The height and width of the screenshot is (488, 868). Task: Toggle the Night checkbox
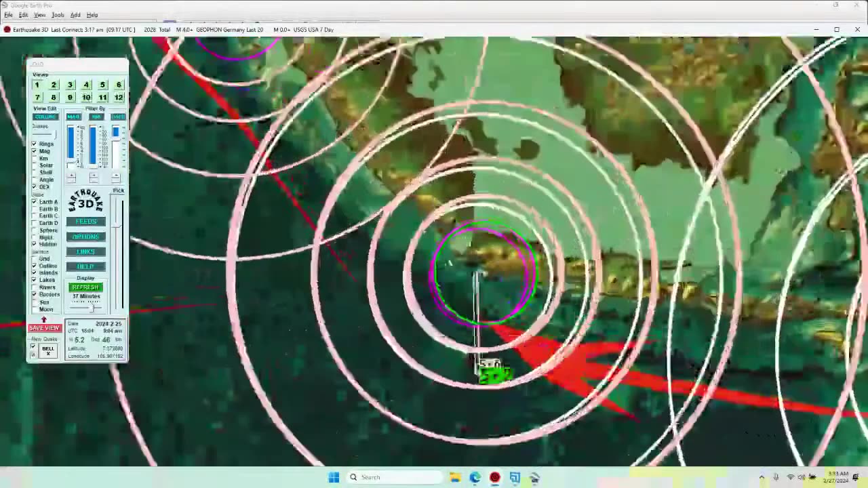tap(35, 237)
